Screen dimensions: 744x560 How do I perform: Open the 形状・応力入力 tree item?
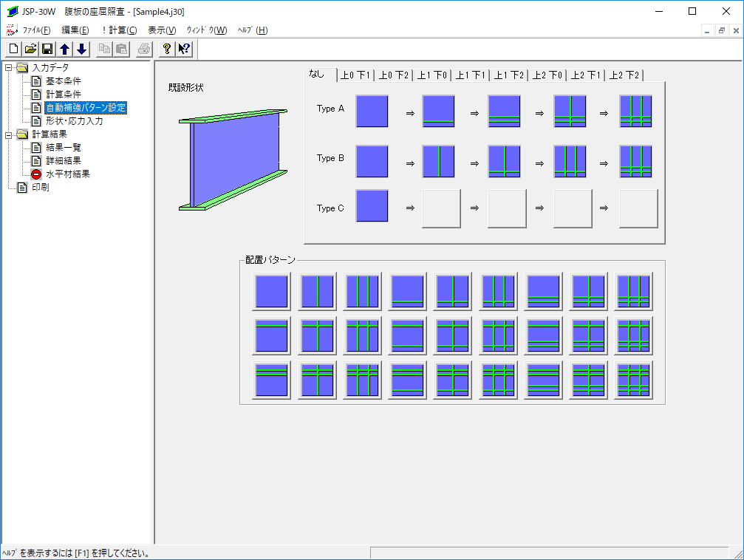click(x=74, y=121)
